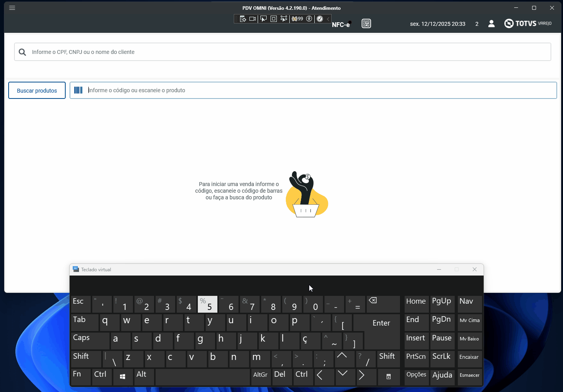Toggle the Fn key

click(81, 377)
